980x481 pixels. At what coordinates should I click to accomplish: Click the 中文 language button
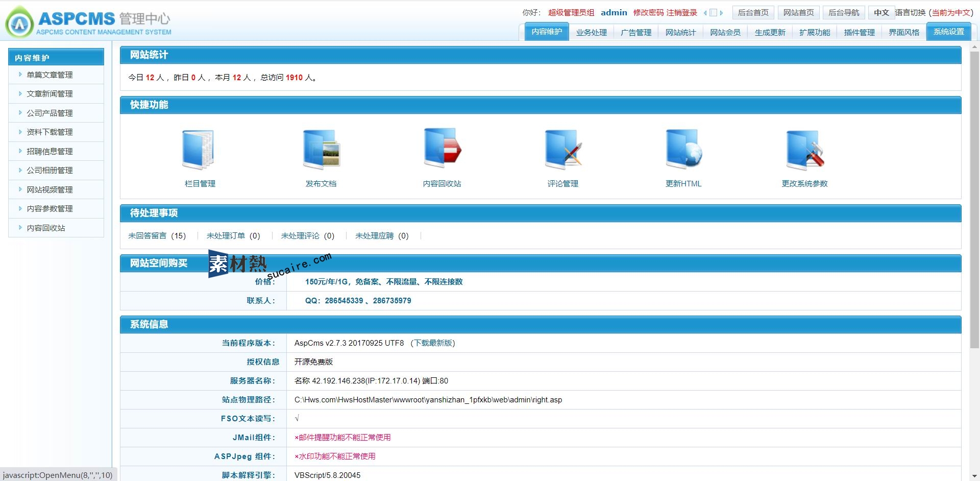(x=881, y=13)
